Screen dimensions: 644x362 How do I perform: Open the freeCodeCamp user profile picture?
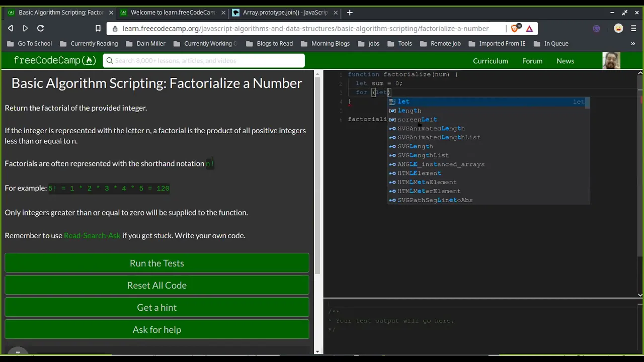point(611,61)
